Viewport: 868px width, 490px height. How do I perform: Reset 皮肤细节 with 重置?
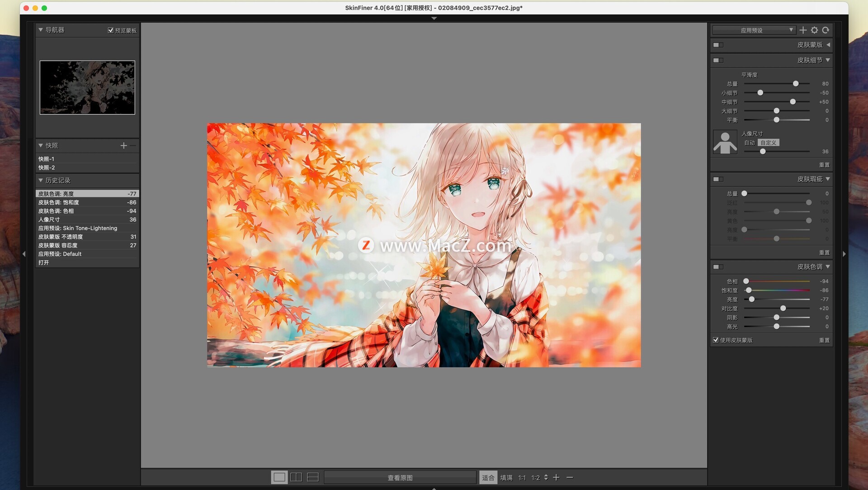(x=824, y=165)
